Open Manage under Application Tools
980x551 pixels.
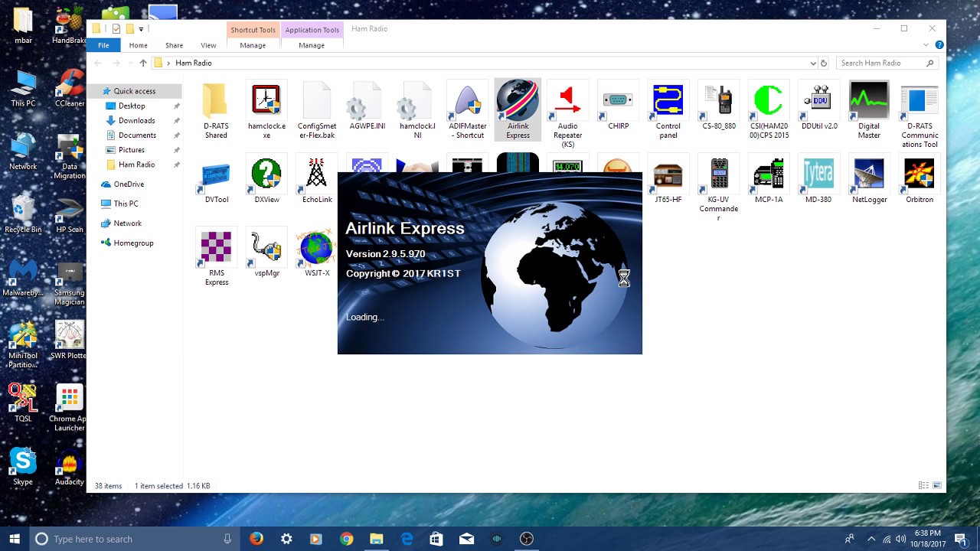coord(312,45)
